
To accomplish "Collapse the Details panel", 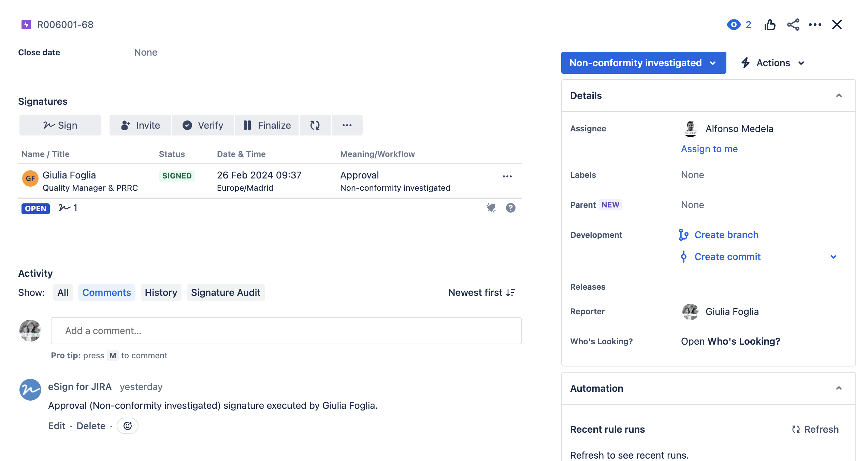I will [839, 96].
